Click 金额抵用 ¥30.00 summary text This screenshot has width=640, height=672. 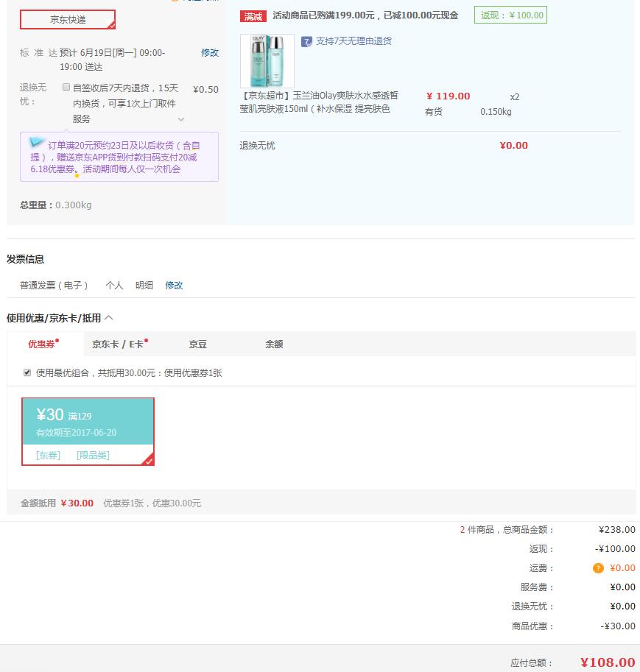[x=57, y=503]
